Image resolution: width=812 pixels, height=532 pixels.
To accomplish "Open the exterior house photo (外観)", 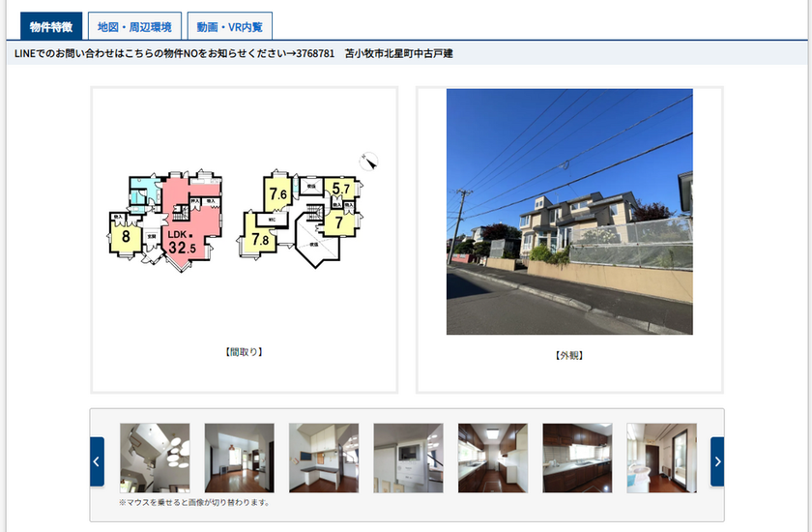I will coord(569,212).
